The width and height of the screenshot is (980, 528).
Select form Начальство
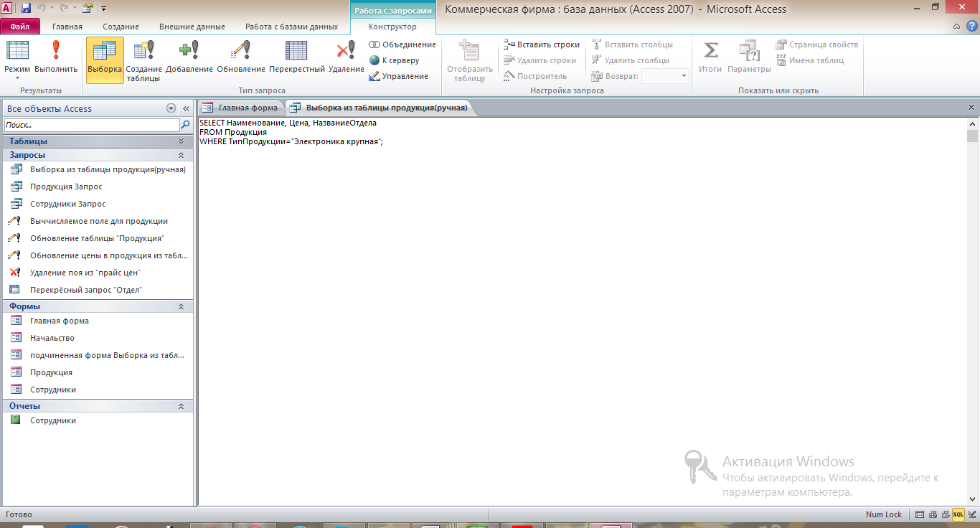click(98, 338)
